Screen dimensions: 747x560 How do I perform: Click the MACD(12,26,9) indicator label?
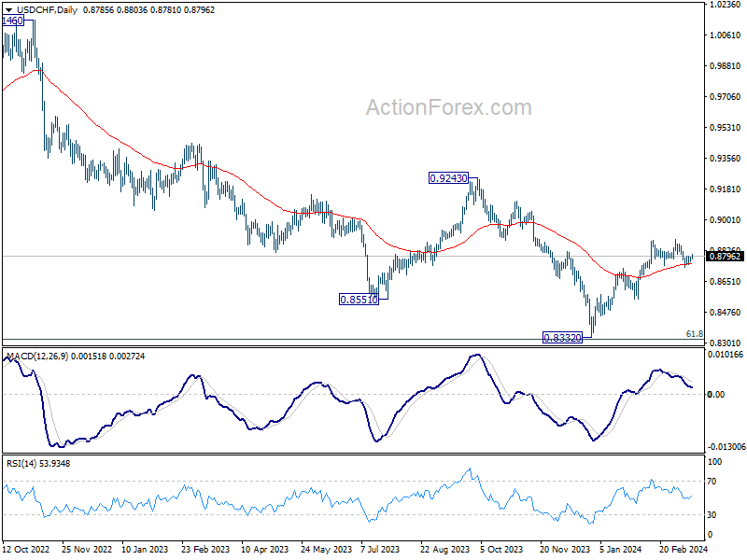click(x=37, y=357)
